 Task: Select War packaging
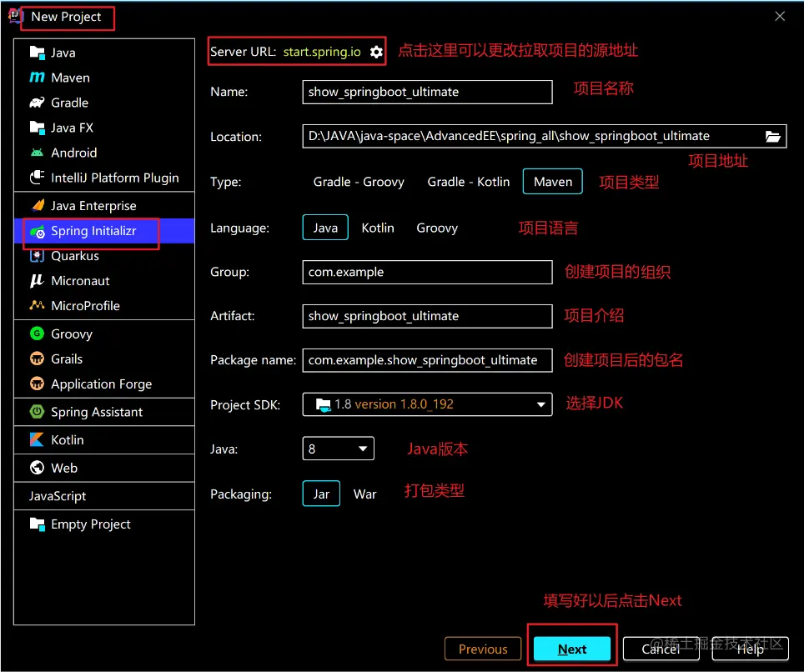(365, 494)
